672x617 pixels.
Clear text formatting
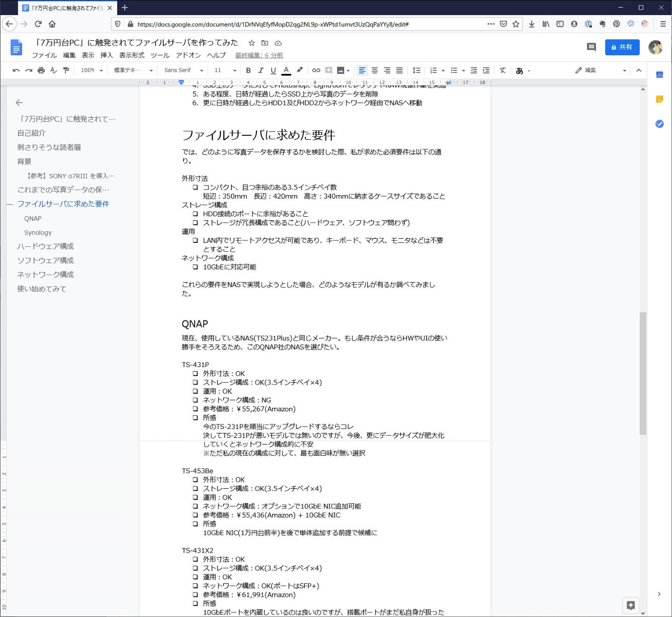coord(502,70)
